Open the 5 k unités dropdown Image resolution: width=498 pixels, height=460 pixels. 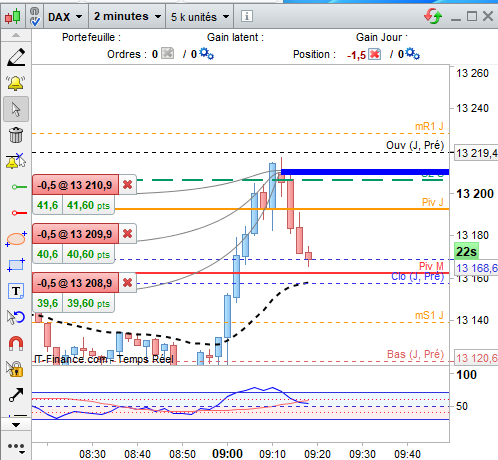[200, 17]
